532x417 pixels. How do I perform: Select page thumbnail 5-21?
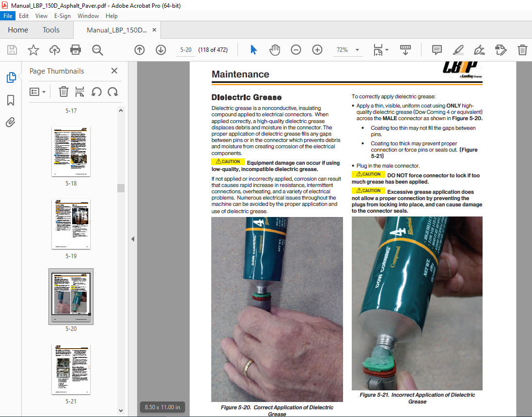pos(71,369)
